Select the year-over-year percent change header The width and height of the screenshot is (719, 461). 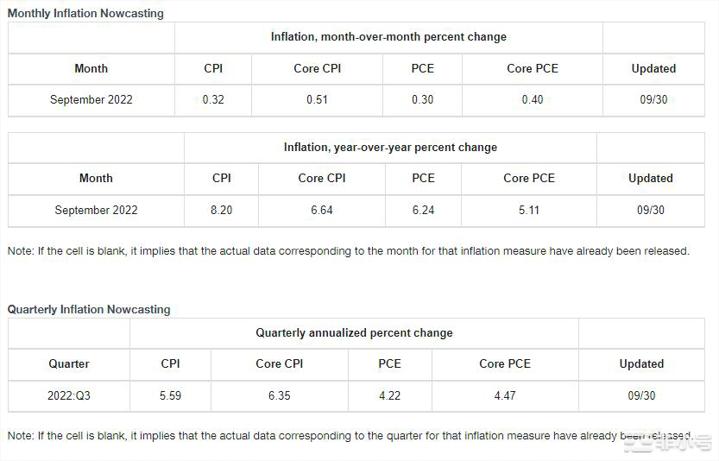tap(390, 147)
